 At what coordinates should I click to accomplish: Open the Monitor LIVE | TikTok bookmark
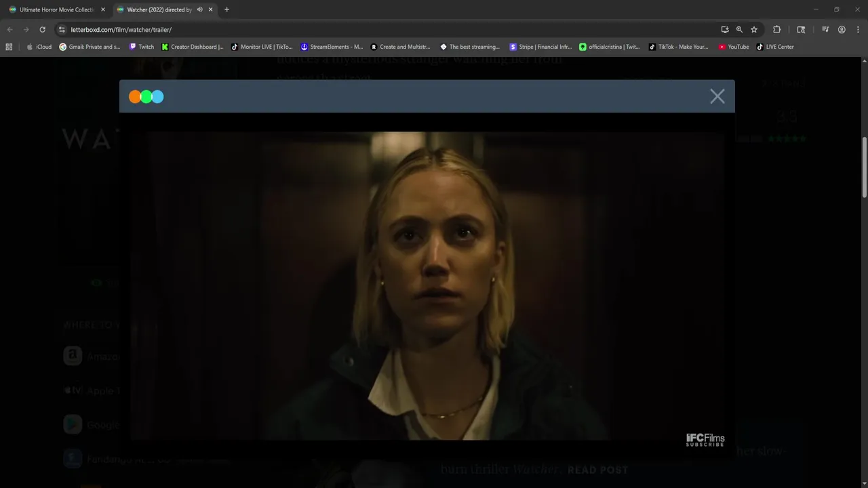(x=262, y=47)
